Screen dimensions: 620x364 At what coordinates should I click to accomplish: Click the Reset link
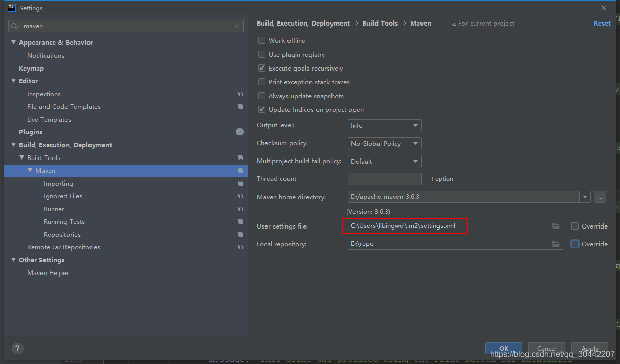(x=602, y=23)
